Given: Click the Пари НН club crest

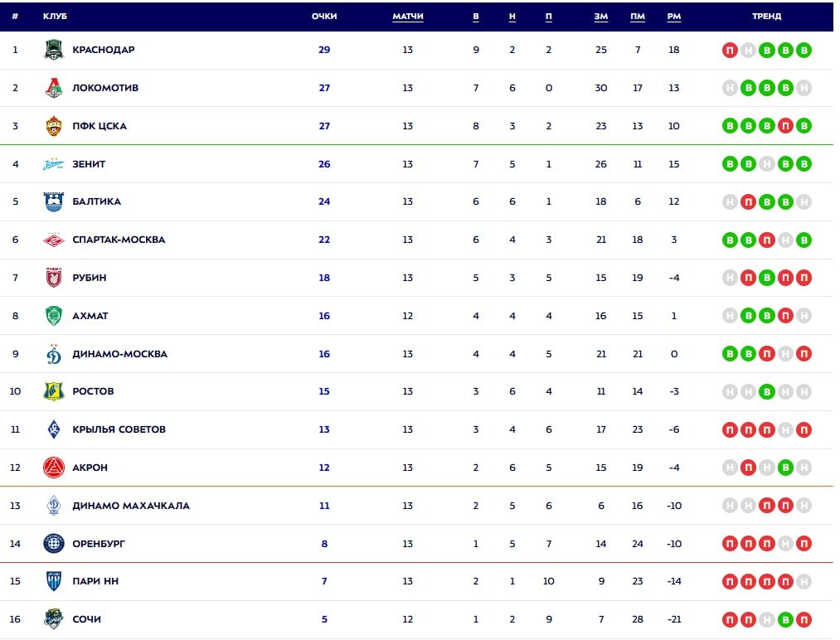Looking at the screenshot, I should (x=53, y=581).
